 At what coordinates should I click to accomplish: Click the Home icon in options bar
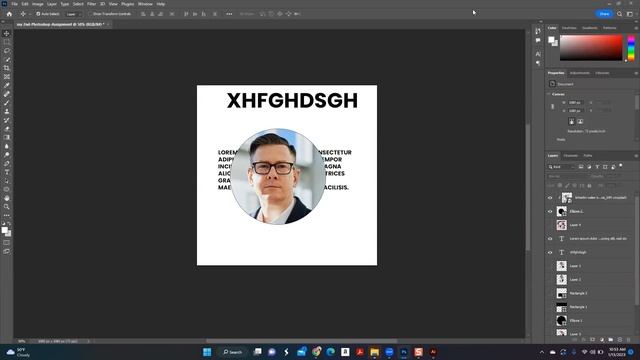pos(9,14)
